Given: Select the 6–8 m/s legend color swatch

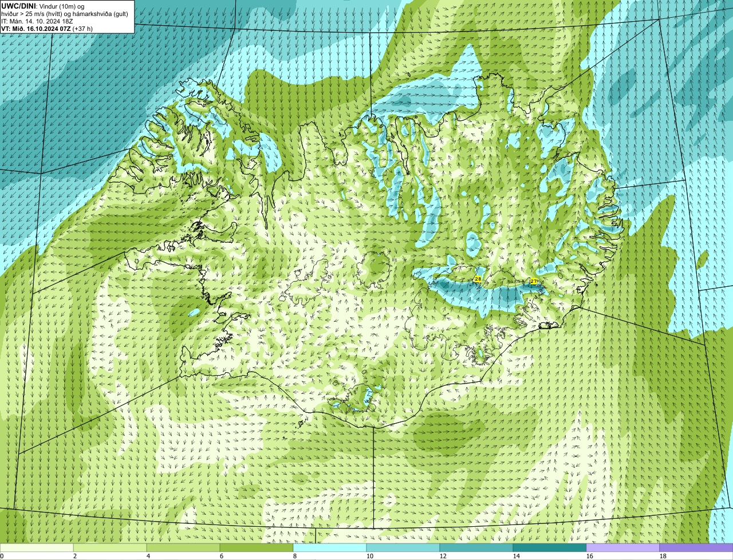Looking at the screenshot, I should pos(257,547).
